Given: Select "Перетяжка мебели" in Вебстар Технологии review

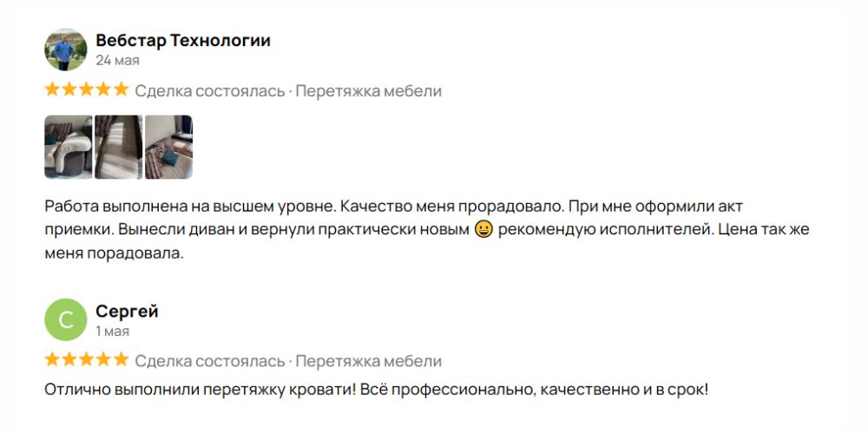Looking at the screenshot, I should point(368,91).
